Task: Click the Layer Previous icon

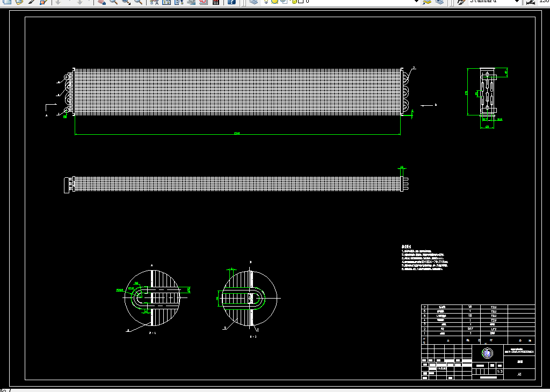Action: coord(439,2)
